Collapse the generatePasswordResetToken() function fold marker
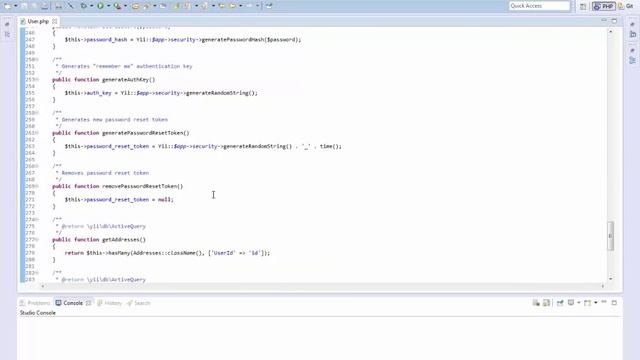The image size is (640, 360). pos(37,133)
